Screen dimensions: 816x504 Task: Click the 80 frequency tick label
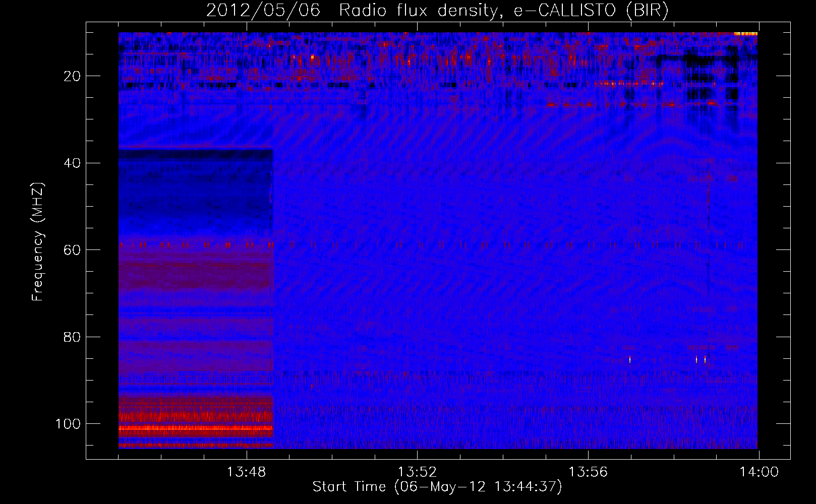[72, 337]
